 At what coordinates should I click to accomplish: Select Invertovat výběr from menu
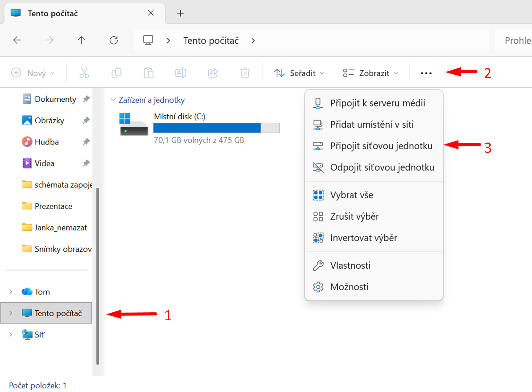coord(374,238)
